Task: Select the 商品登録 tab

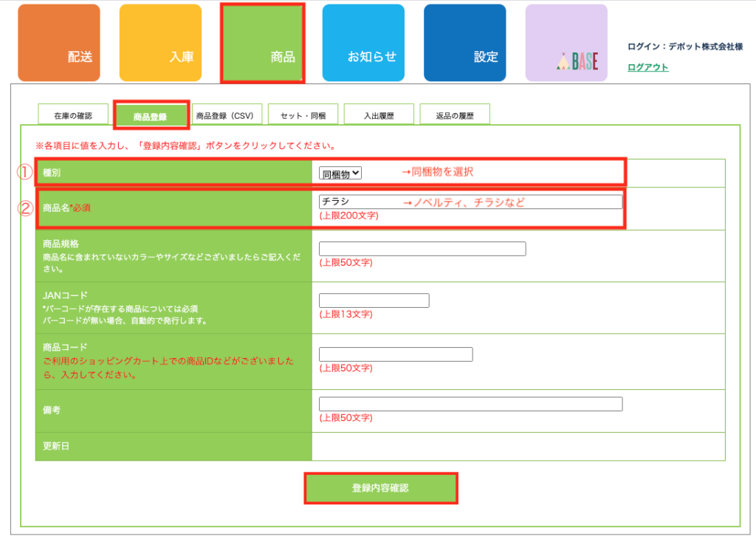Action: [151, 116]
